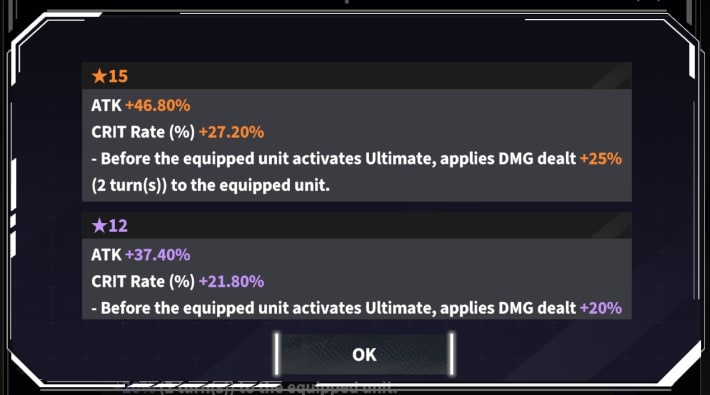Click the purple star icon beside 12
Viewport: 710px width, 395px height.
click(x=99, y=225)
